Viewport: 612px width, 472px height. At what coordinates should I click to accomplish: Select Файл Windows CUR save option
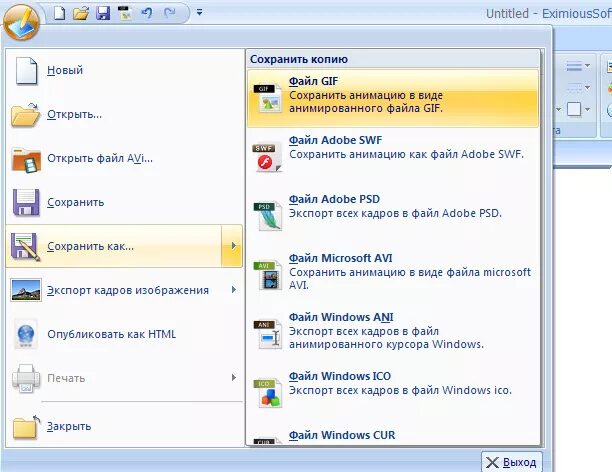[393, 435]
